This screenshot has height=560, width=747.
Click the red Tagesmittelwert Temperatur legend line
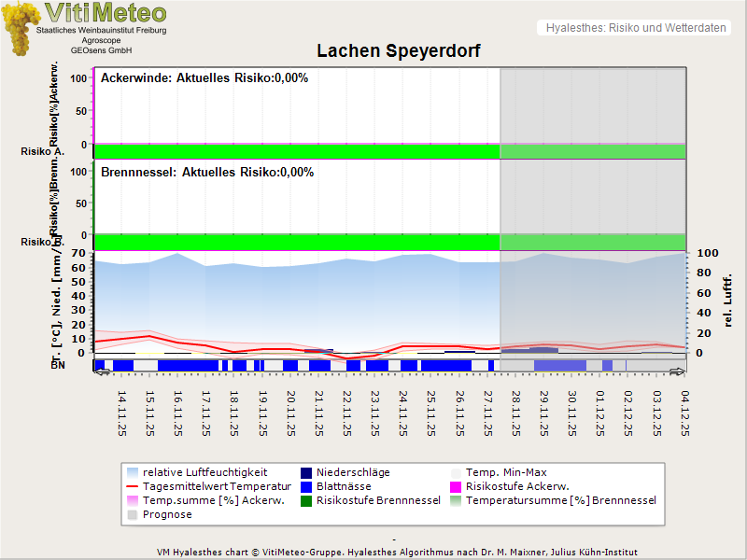click(x=133, y=486)
